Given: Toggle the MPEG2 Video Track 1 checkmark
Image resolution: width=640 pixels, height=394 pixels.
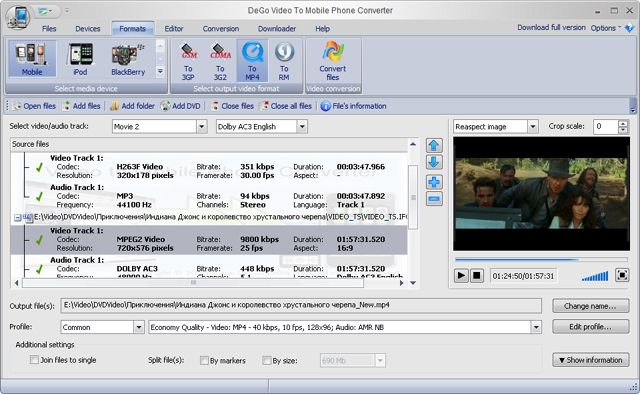Looking at the screenshot, I should pos(39,240).
